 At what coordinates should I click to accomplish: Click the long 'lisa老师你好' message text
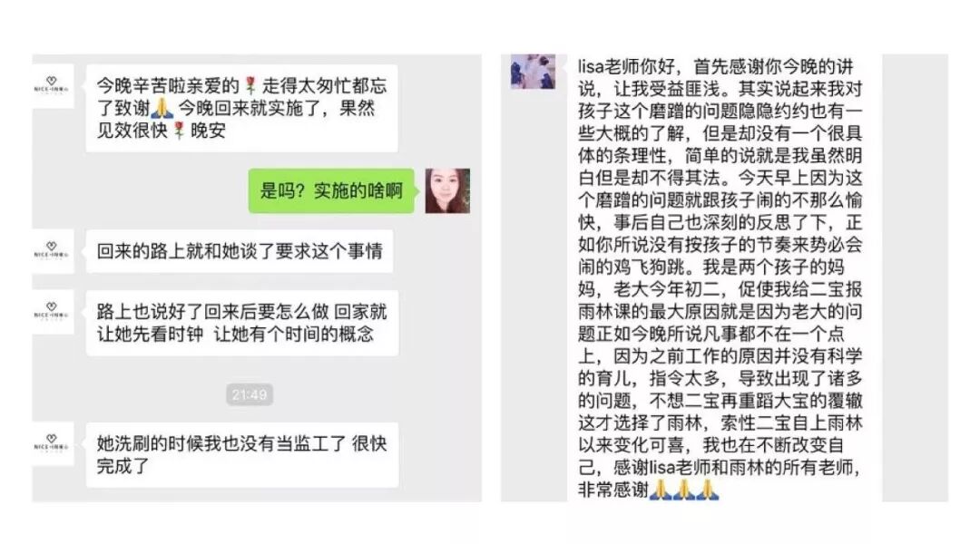720,278
